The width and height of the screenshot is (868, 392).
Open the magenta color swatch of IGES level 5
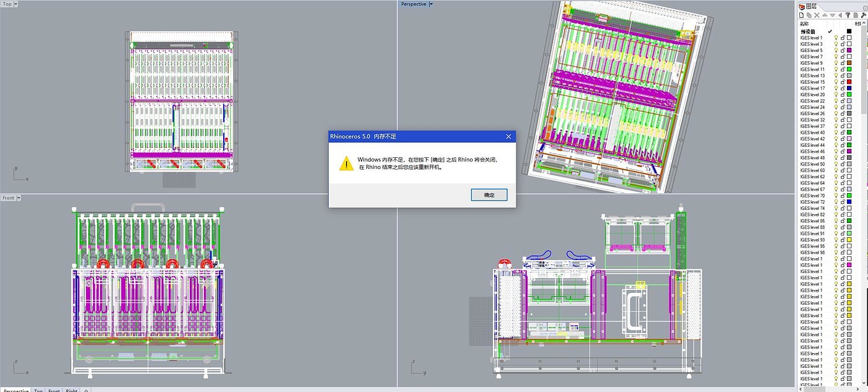(x=849, y=50)
